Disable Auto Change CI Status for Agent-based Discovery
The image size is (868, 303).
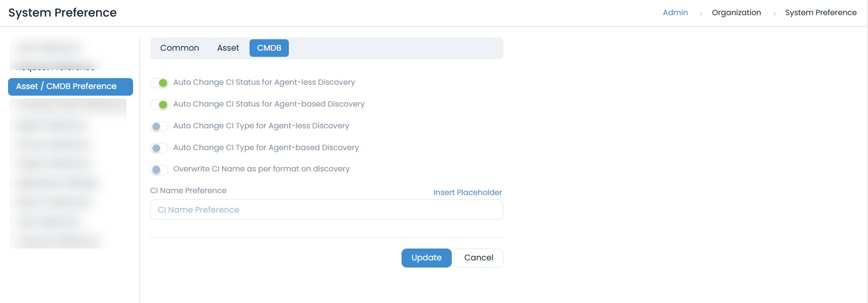point(159,105)
